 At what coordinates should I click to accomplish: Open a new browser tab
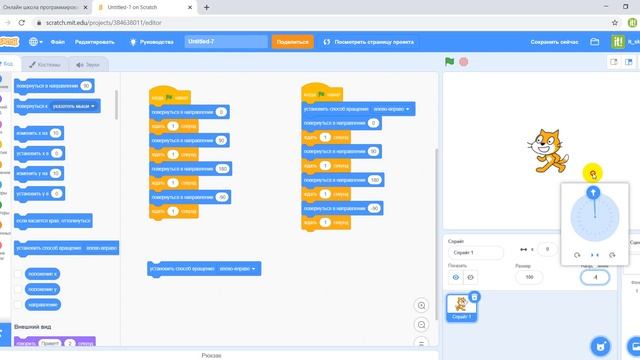tap(207, 7)
